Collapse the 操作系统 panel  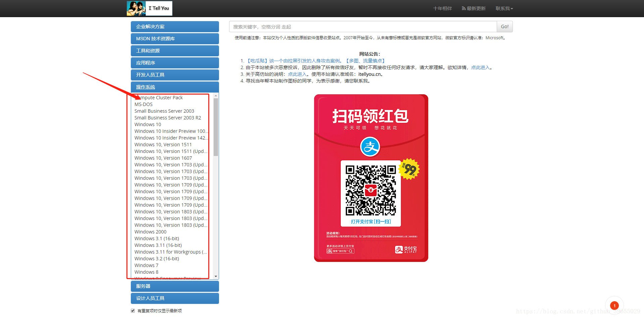pyautogui.click(x=175, y=87)
